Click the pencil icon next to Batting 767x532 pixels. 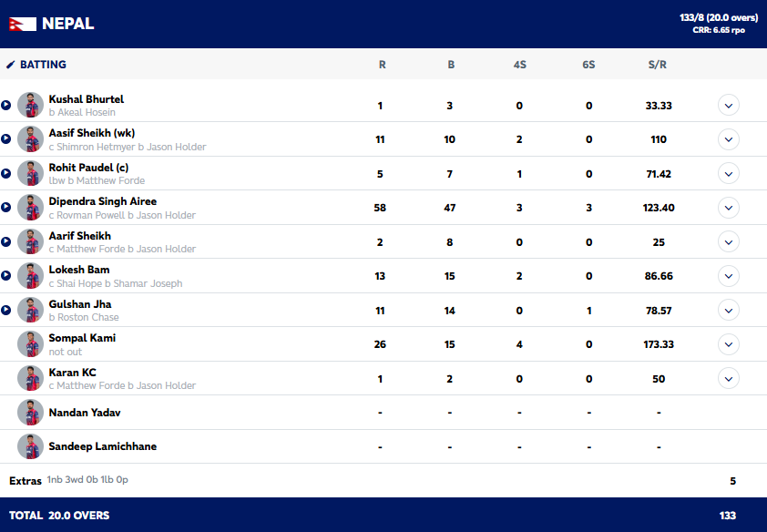[11, 65]
